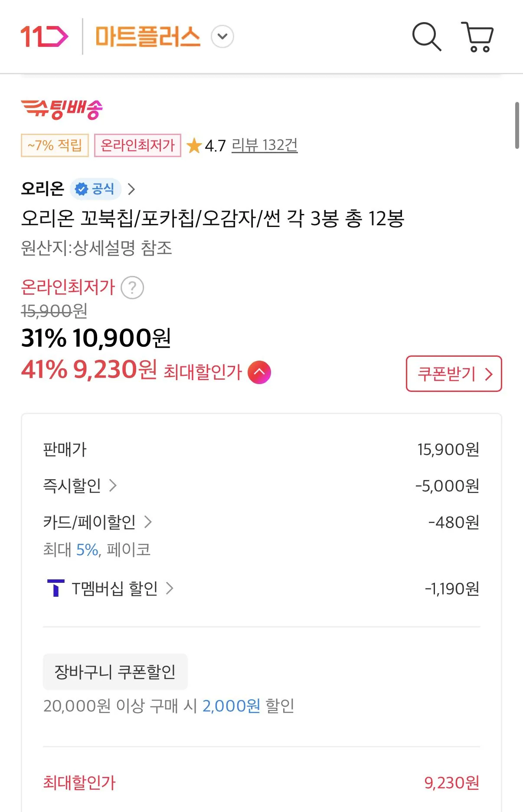523x812 pixels.
Task: Open the search magnifier icon
Action: click(426, 37)
